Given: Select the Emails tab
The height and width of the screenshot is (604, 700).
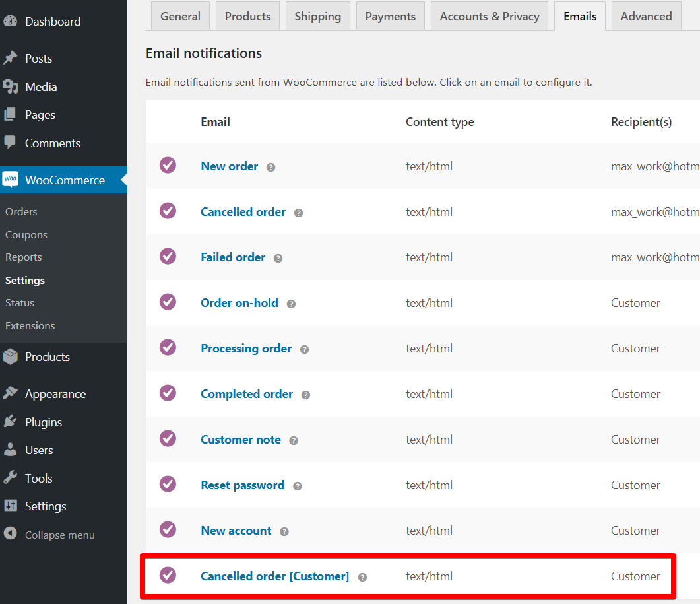Looking at the screenshot, I should 580,16.
